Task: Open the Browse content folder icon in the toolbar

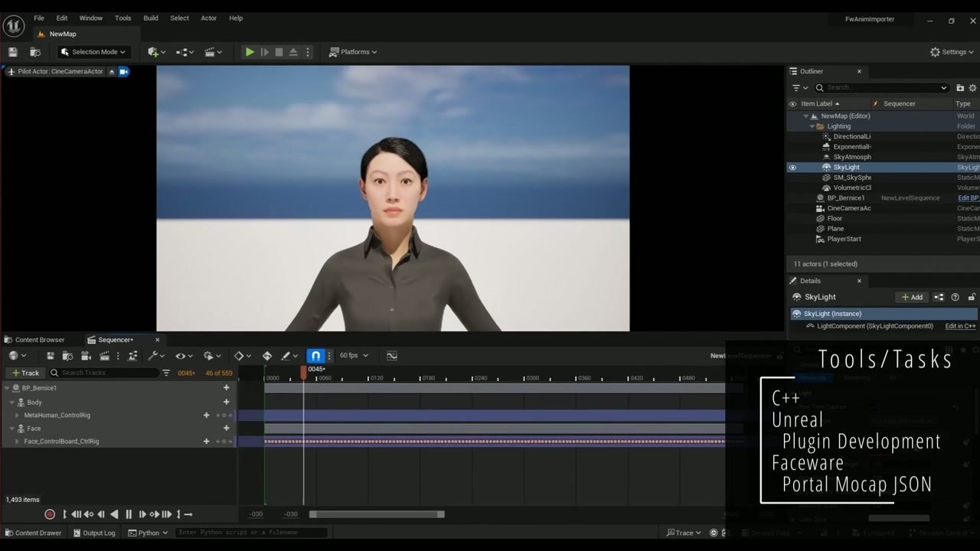Action: 34,52
